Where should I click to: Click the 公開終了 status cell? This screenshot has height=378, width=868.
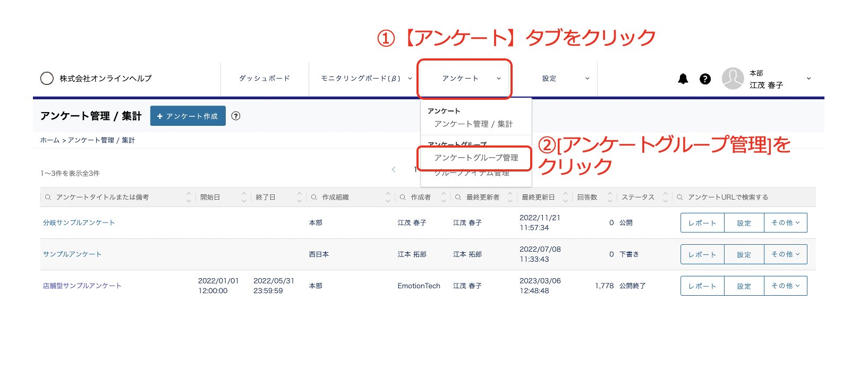coord(633,286)
